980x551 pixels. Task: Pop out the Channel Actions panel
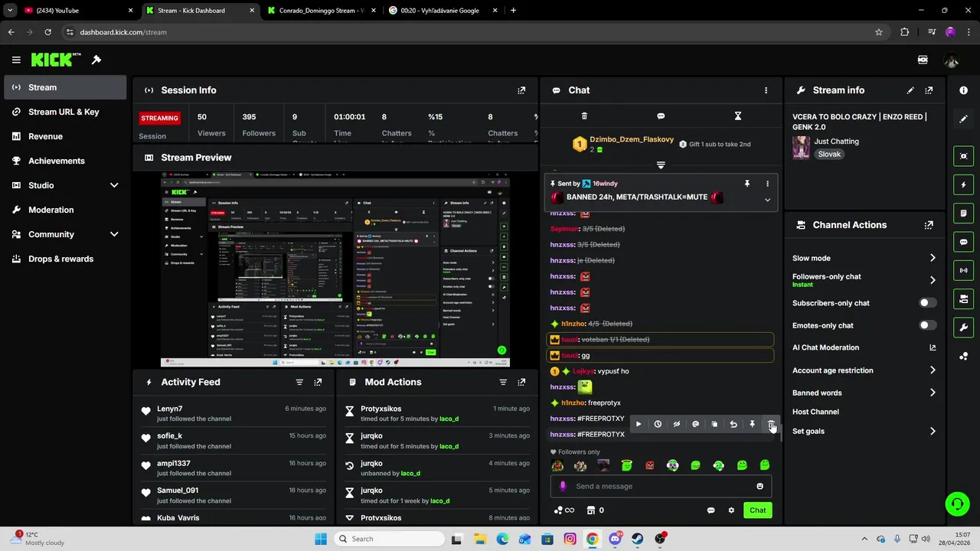(x=929, y=225)
